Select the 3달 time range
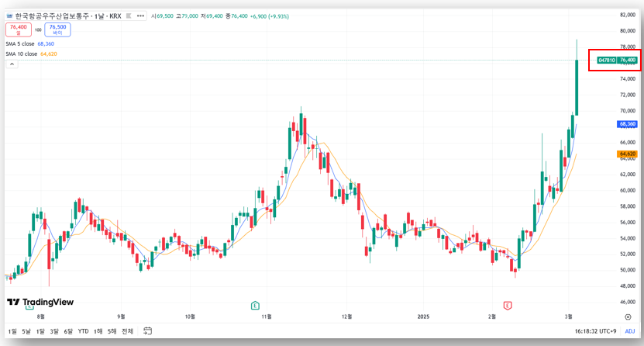 [54, 331]
